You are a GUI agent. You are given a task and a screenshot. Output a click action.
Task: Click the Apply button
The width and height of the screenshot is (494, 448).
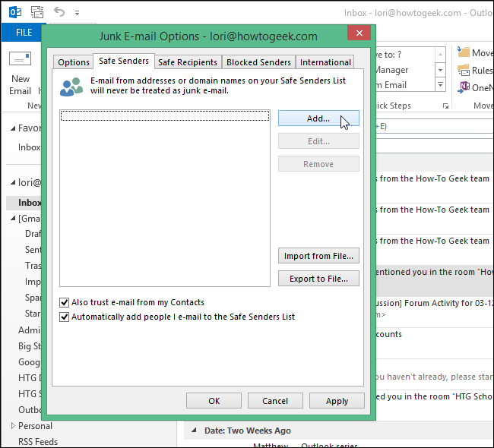click(337, 400)
